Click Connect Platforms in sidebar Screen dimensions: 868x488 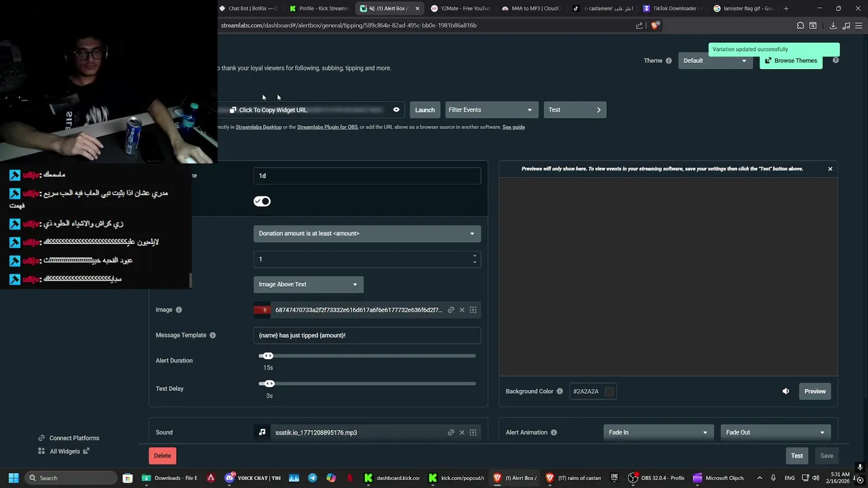click(68, 438)
